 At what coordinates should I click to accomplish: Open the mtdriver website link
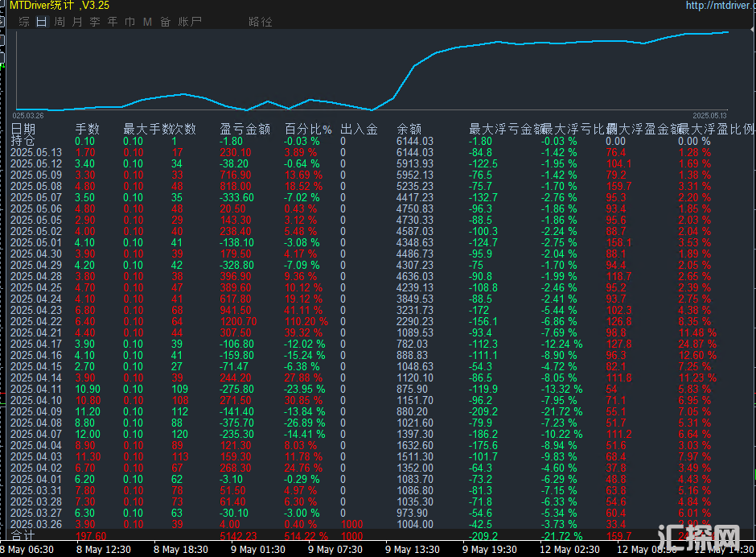720,6
